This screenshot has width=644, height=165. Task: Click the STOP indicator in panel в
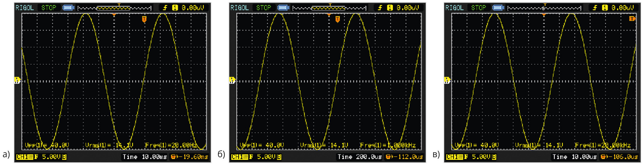[x=478, y=7]
